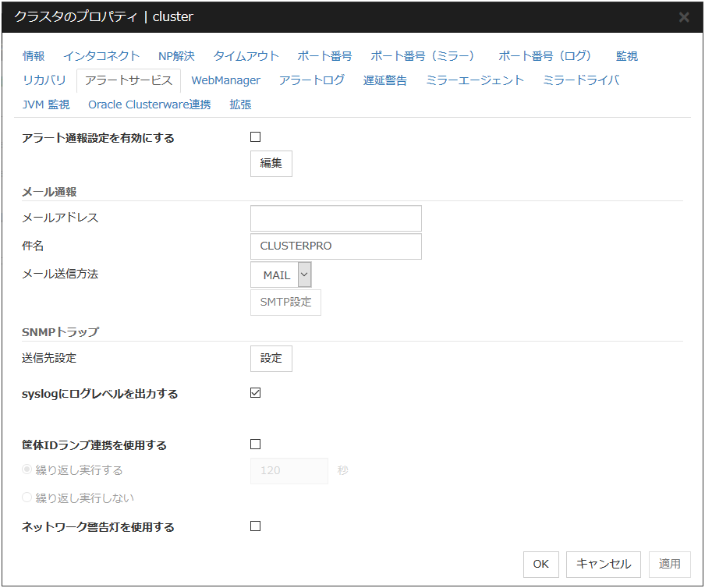This screenshot has width=705, height=588.
Task: Click the 編集 button
Action: click(x=271, y=164)
